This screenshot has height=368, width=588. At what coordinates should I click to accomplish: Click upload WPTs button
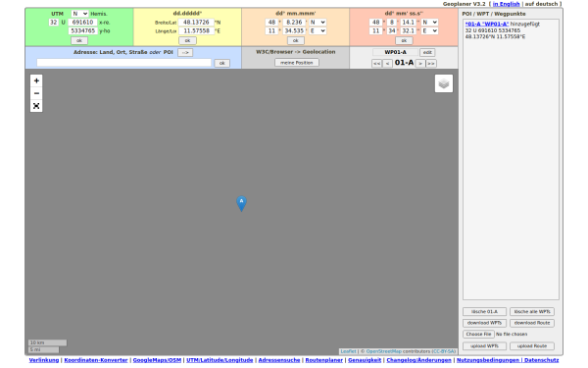(484, 346)
